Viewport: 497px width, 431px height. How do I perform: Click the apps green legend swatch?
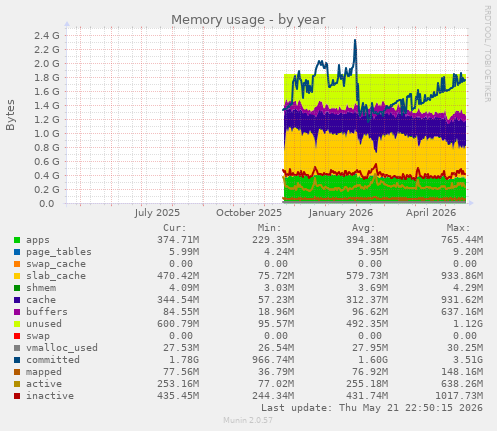coord(17,240)
